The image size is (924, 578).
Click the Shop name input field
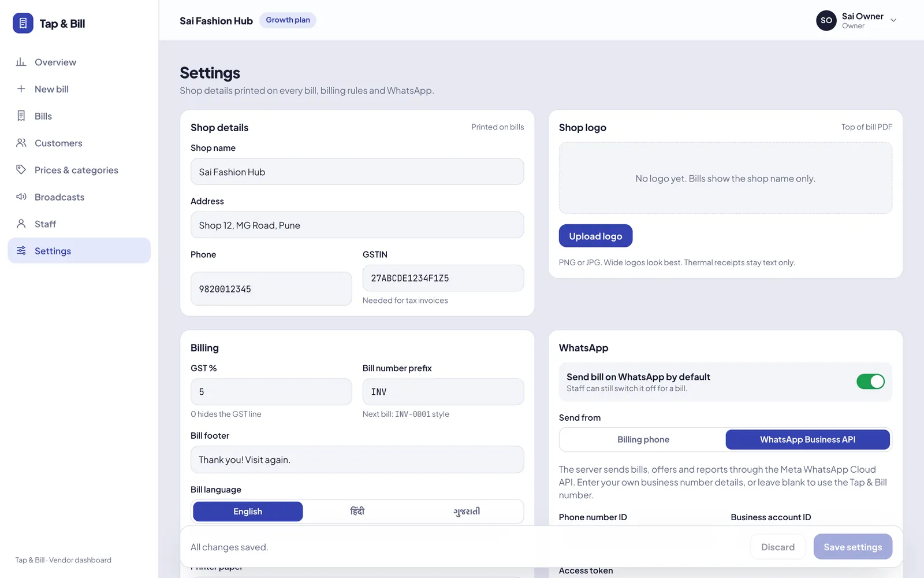[357, 172]
